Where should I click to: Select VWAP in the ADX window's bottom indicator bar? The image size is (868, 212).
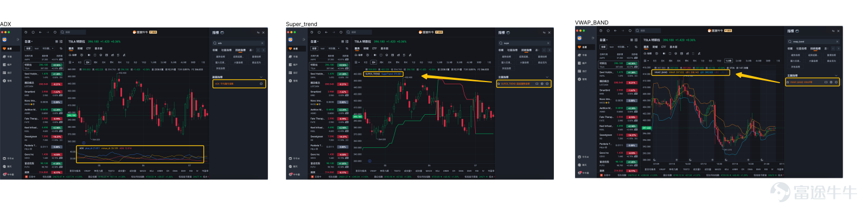pos(87,171)
